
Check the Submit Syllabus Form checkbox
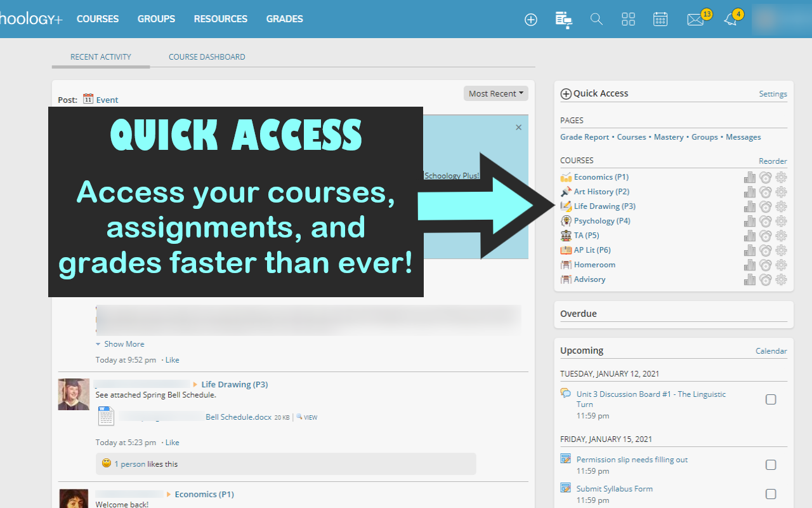[771, 493]
